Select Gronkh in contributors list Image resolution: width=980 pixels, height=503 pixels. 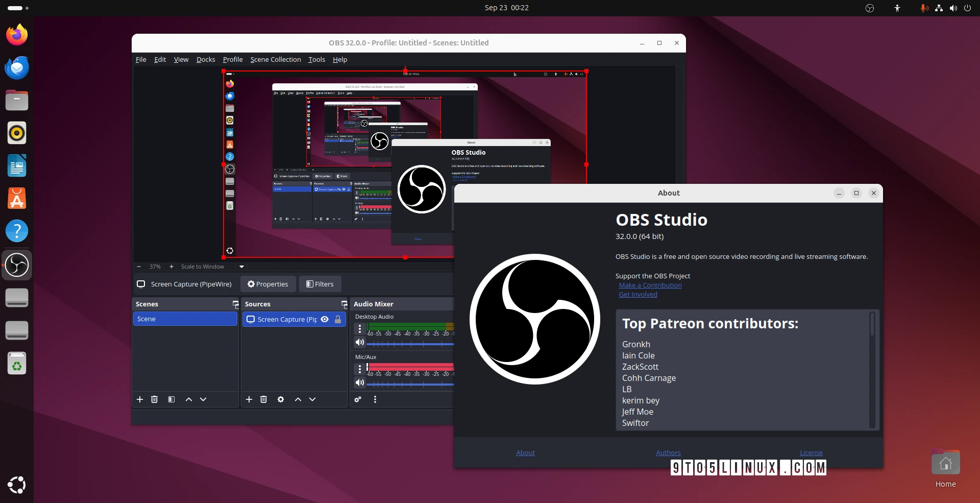pos(636,344)
